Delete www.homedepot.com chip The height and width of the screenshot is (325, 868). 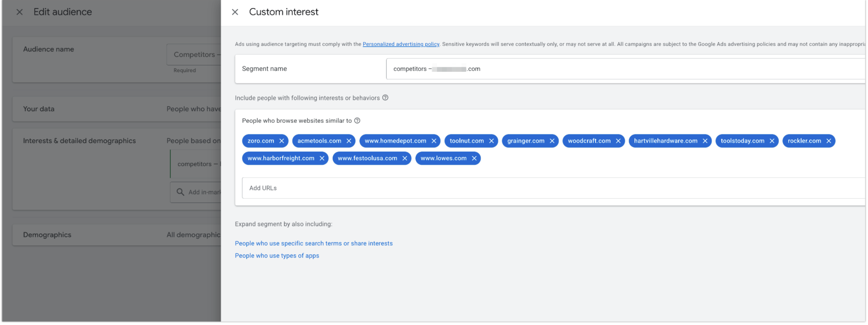[434, 141]
